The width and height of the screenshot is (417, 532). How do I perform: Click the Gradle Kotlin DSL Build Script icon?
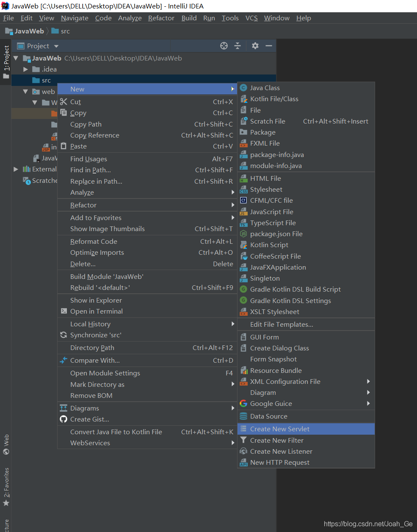243,289
